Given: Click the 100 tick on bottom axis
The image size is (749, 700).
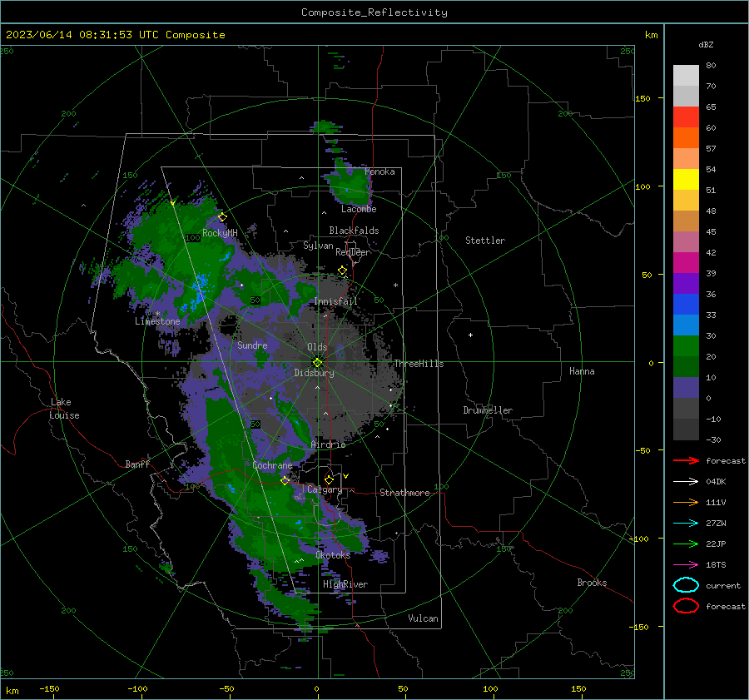Looking at the screenshot, I should pos(490,688).
